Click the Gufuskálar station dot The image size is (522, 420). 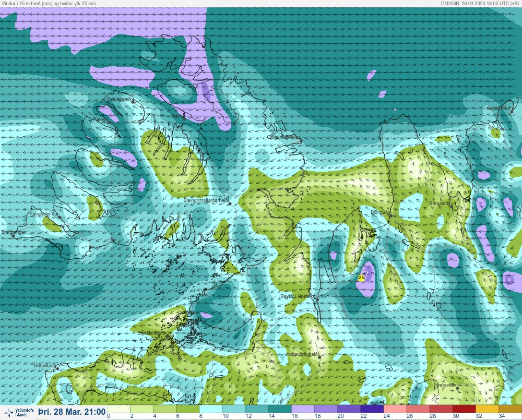click(x=57, y=369)
